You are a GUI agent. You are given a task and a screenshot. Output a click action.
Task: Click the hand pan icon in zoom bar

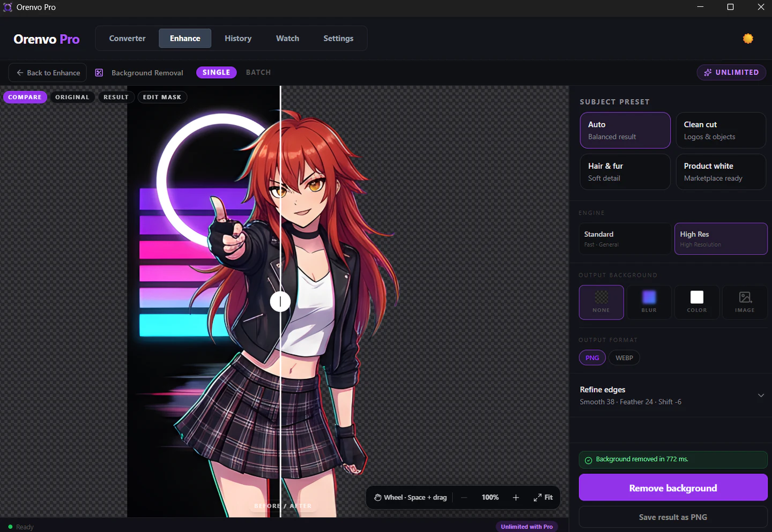pos(378,497)
